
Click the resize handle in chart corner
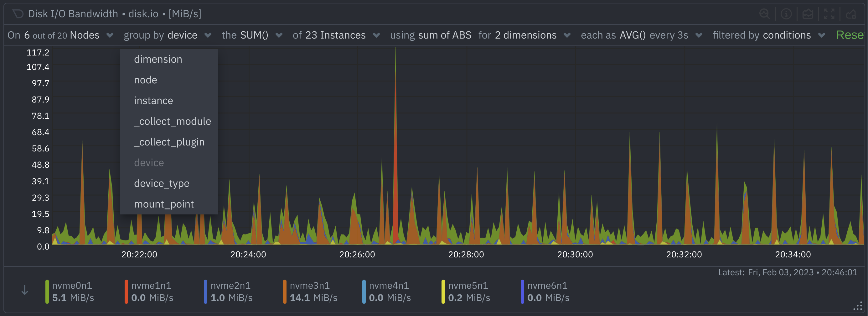pyautogui.click(x=858, y=306)
